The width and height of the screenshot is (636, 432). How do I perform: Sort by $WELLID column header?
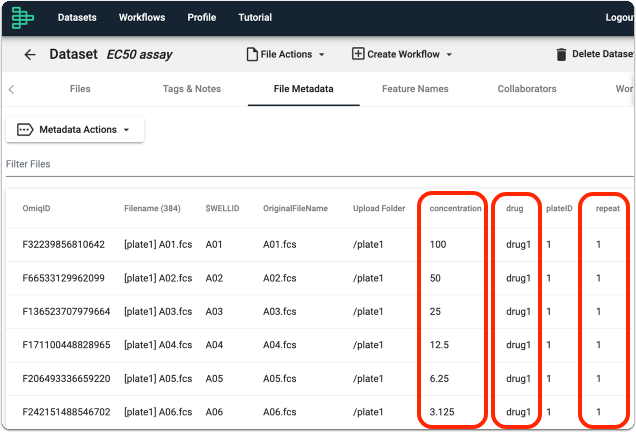tap(222, 208)
